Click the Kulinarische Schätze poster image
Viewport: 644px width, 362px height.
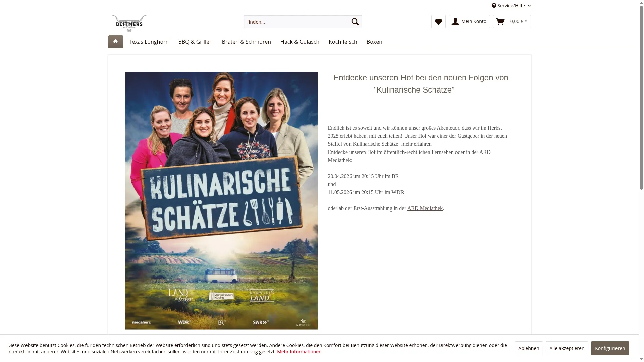tap(221, 200)
